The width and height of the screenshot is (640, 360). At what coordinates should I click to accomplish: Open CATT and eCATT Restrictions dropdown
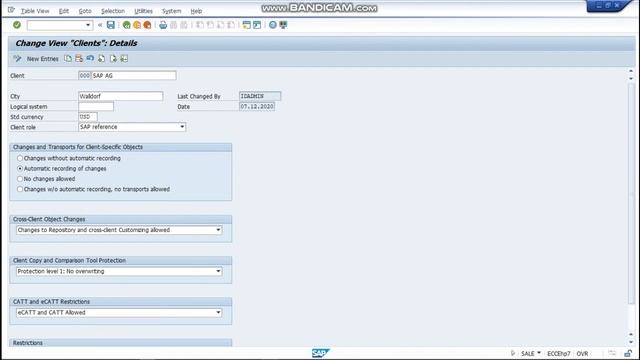[x=218, y=313]
